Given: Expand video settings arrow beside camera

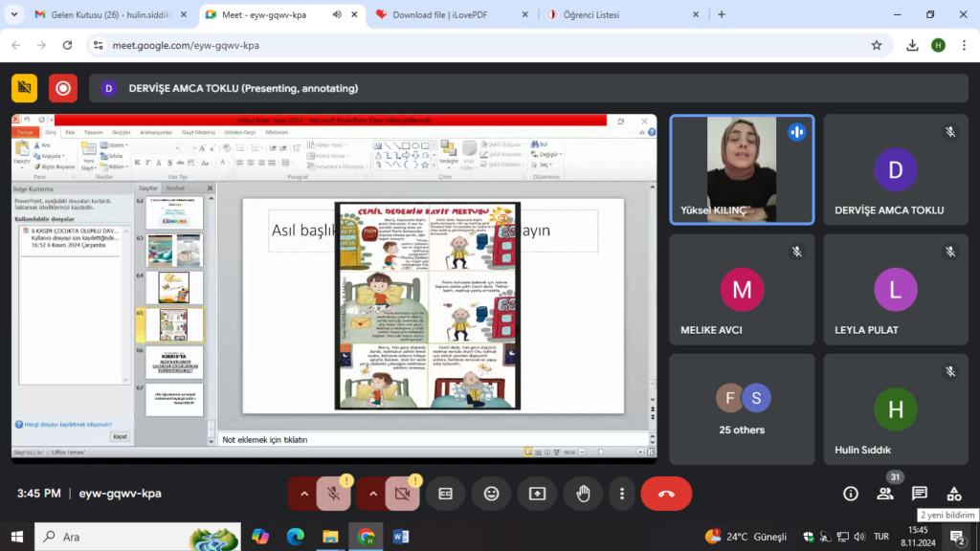Looking at the screenshot, I should pos(373,494).
